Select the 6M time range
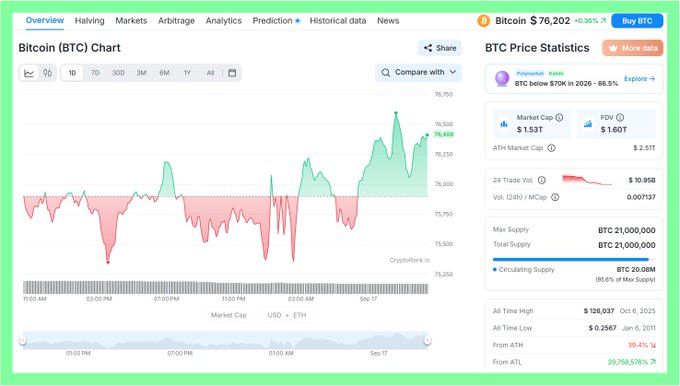This screenshot has width=680, height=386. point(164,73)
